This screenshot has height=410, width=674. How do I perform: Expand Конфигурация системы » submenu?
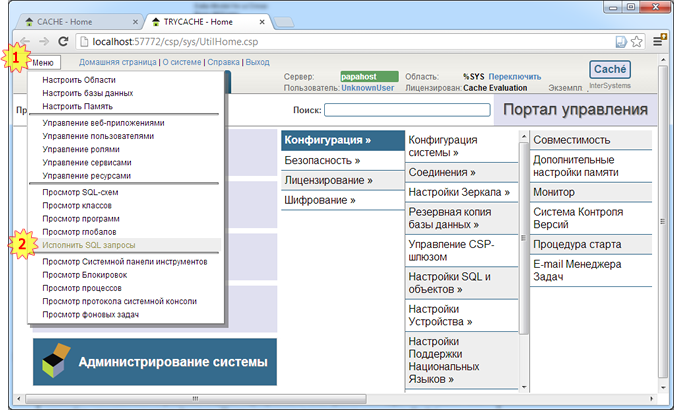[462, 147]
